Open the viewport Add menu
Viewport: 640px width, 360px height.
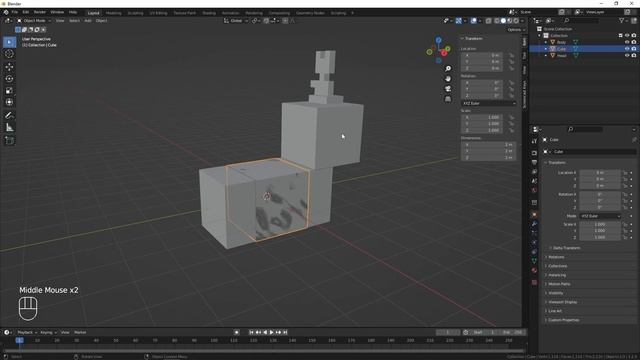(88, 20)
